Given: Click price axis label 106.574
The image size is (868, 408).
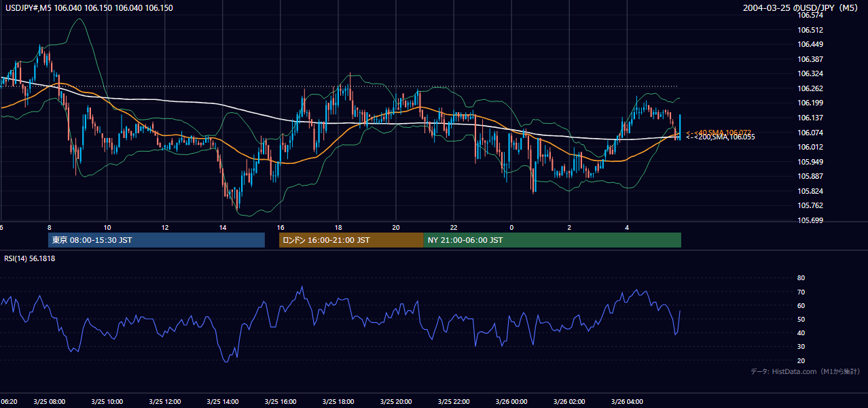Looking at the screenshot, I should [811, 15].
